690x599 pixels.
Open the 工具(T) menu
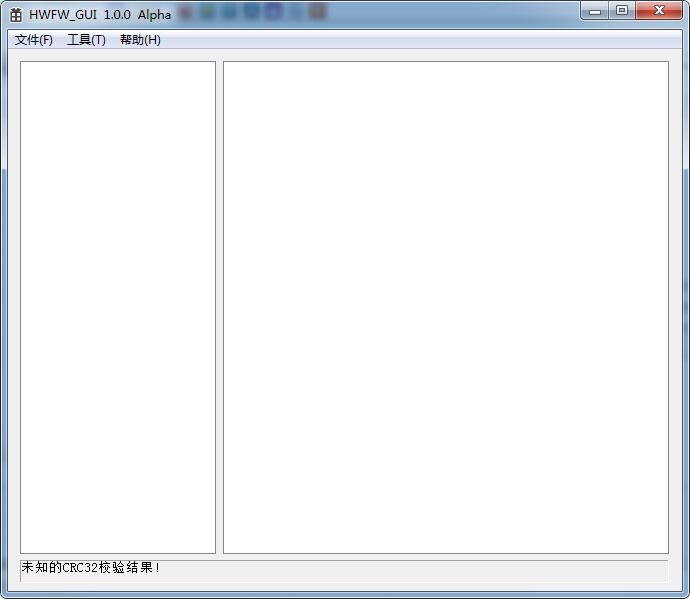[x=86, y=40]
